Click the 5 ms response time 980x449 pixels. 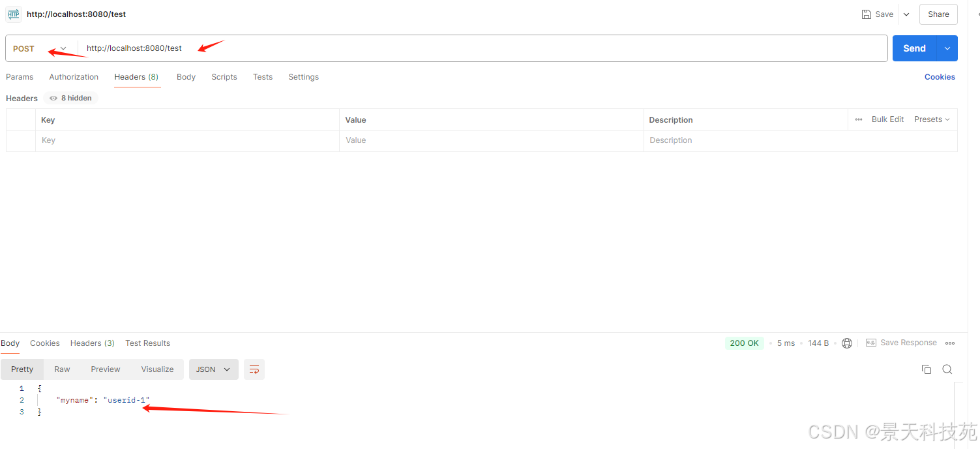click(x=786, y=343)
